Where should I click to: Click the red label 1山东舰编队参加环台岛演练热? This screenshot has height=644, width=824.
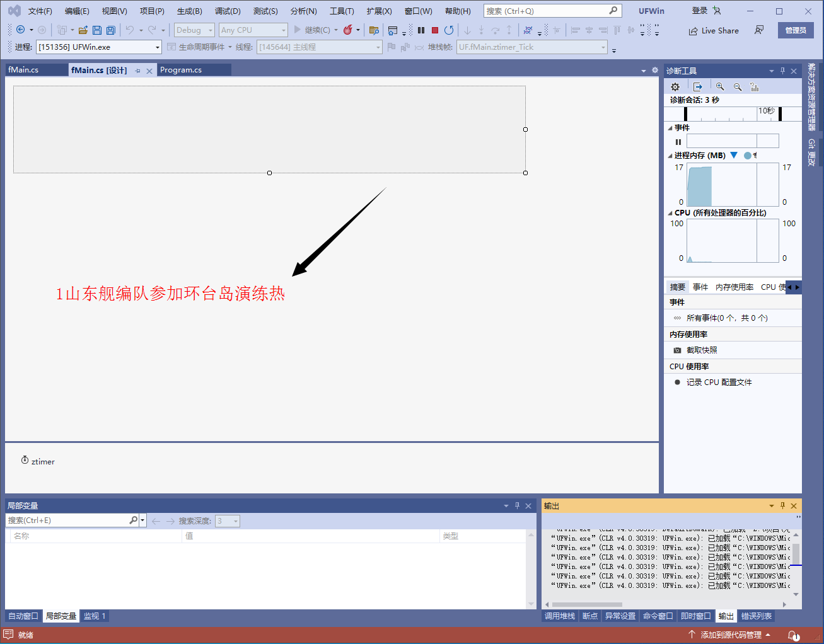170,294
